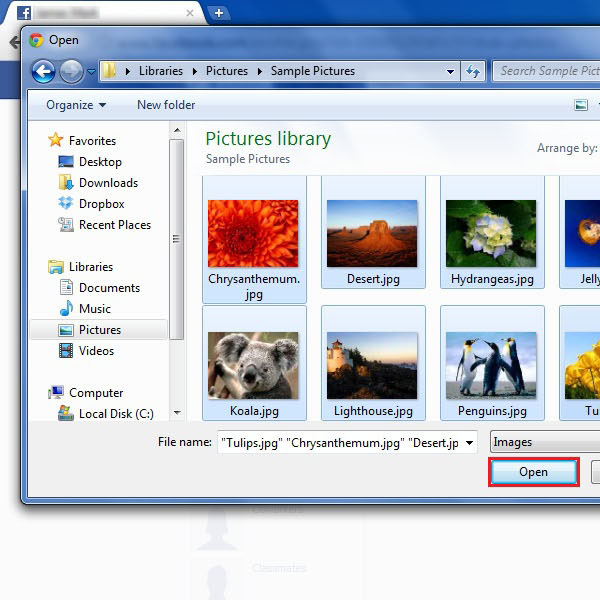Open the recent locations dropdown arrow beside Forward
This screenshot has height=600, width=600.
point(91,71)
